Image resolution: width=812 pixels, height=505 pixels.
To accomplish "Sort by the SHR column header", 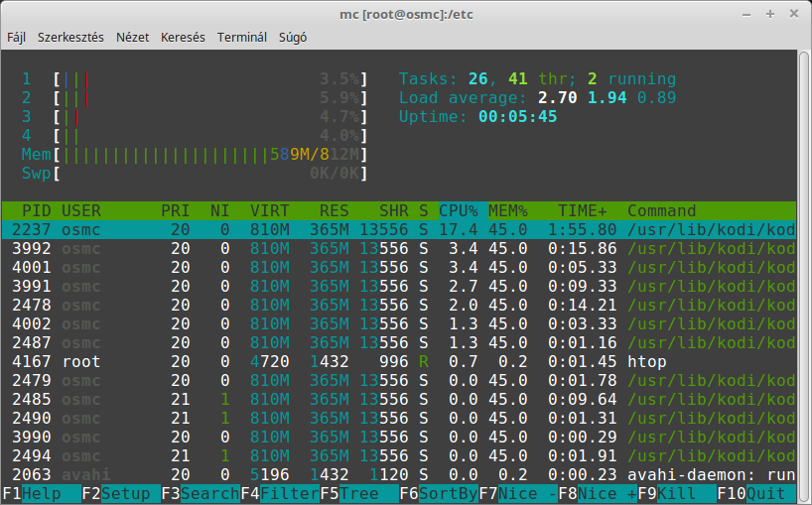I will tap(394, 211).
